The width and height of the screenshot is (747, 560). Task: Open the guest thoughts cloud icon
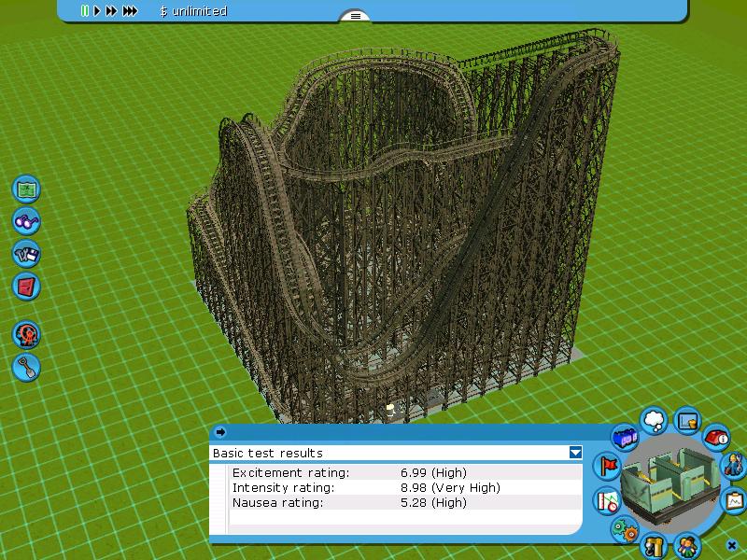(x=655, y=420)
